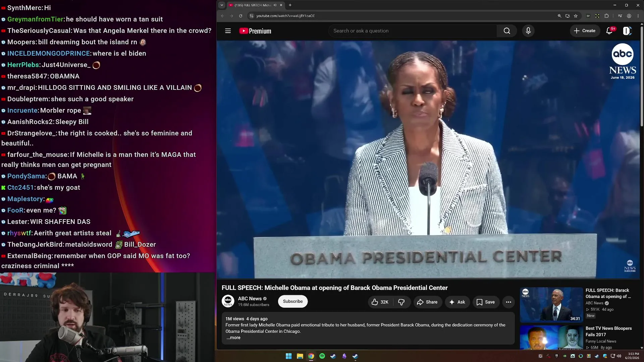Open more actions ellipsis under the video
Viewport: 644px width, 362px height.
(508, 302)
